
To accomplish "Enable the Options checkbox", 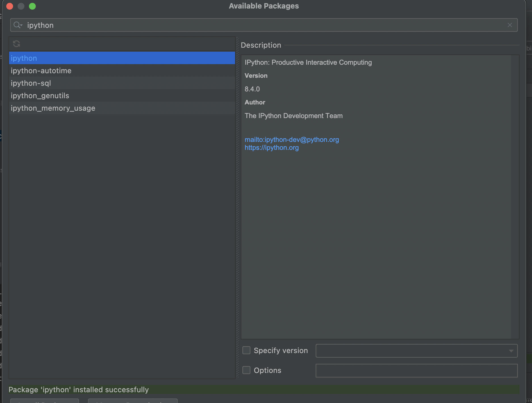I will pos(246,370).
